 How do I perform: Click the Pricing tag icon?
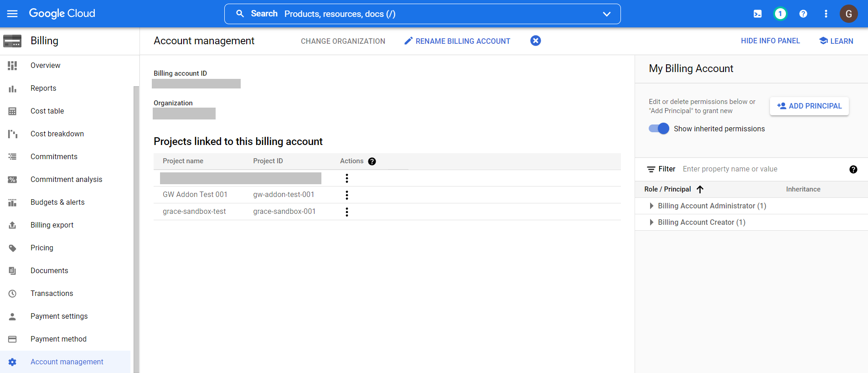(x=12, y=248)
